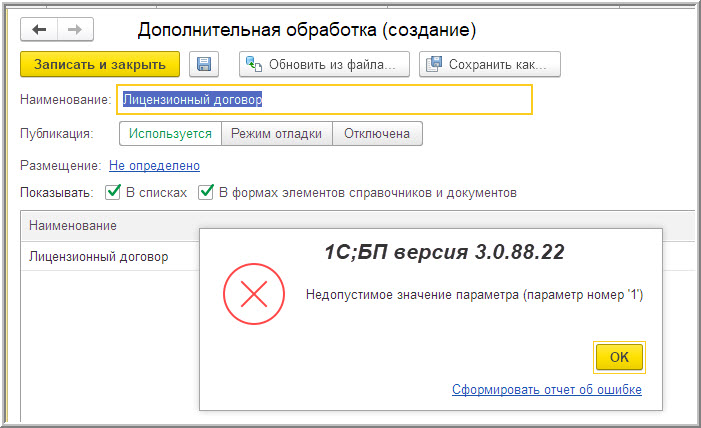Toggle the В списках checkbox
The width and height of the screenshot is (701, 428).
(113, 192)
